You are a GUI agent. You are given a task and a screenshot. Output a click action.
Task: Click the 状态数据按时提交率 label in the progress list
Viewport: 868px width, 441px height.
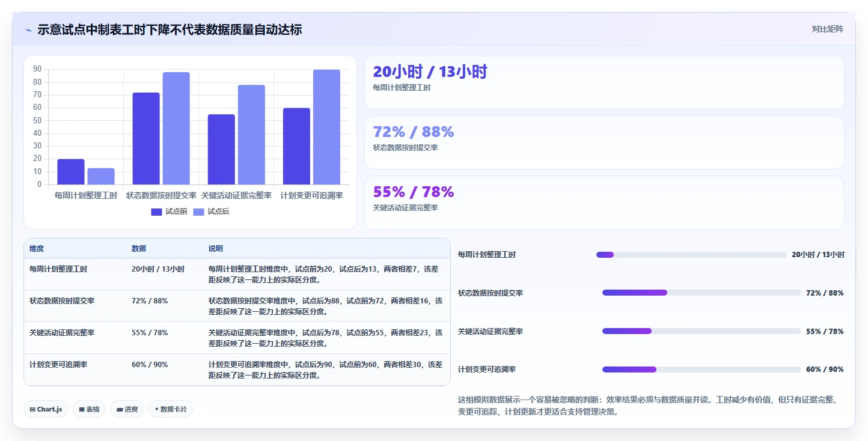[x=491, y=293]
